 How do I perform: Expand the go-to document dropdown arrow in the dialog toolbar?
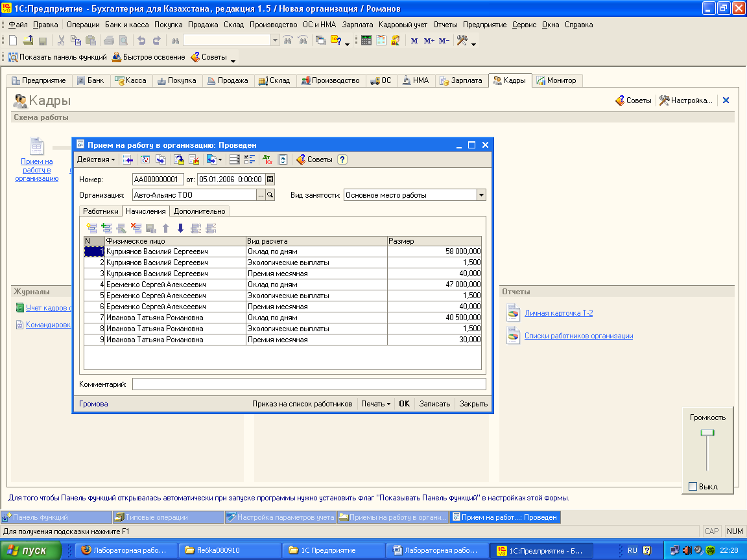pos(220,160)
